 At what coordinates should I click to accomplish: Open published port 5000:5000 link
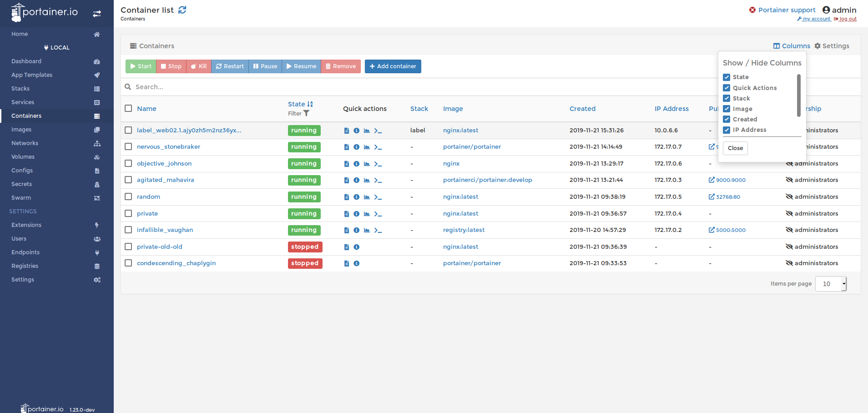click(x=727, y=230)
